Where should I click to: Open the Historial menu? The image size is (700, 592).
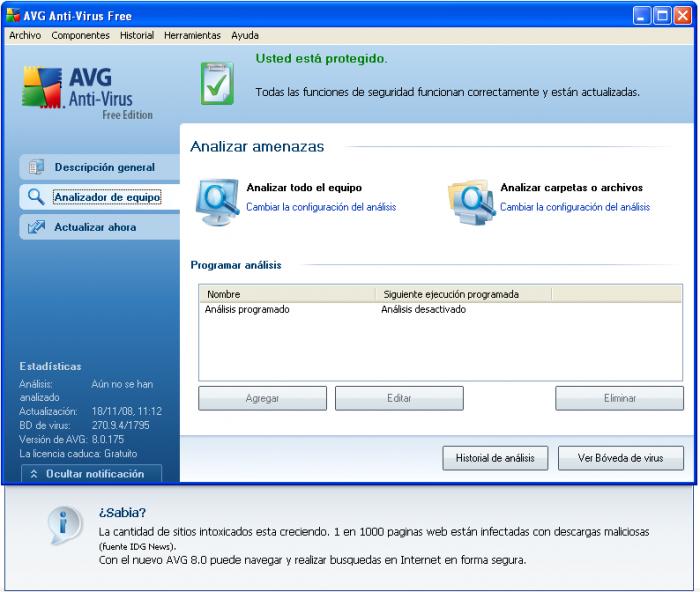pyautogui.click(x=137, y=35)
